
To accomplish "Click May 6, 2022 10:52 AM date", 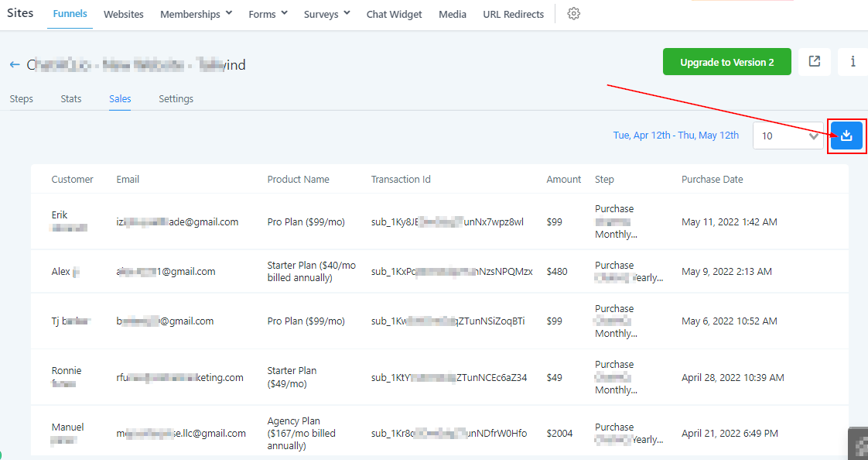I will tap(729, 321).
